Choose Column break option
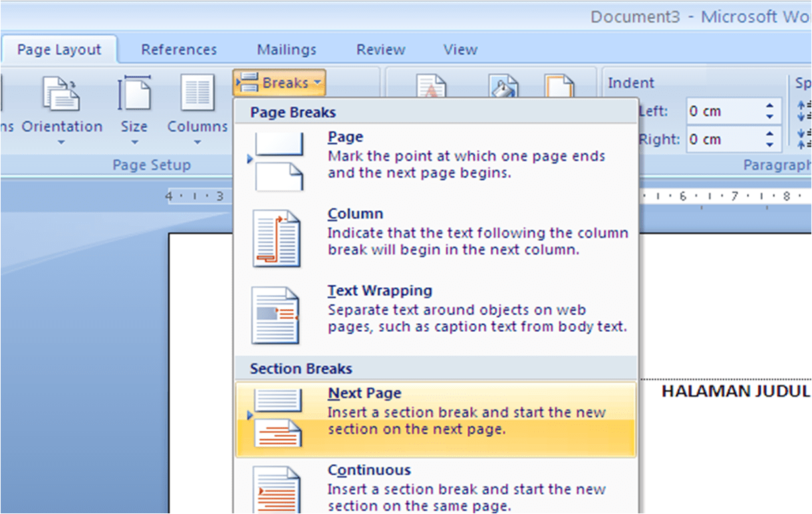This screenshot has height=514, width=812. click(x=436, y=238)
